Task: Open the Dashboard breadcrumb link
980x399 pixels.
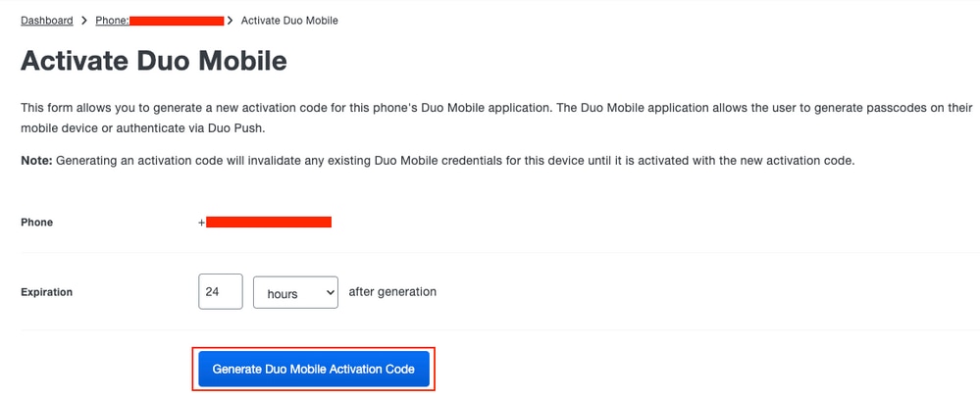Action: (x=47, y=20)
